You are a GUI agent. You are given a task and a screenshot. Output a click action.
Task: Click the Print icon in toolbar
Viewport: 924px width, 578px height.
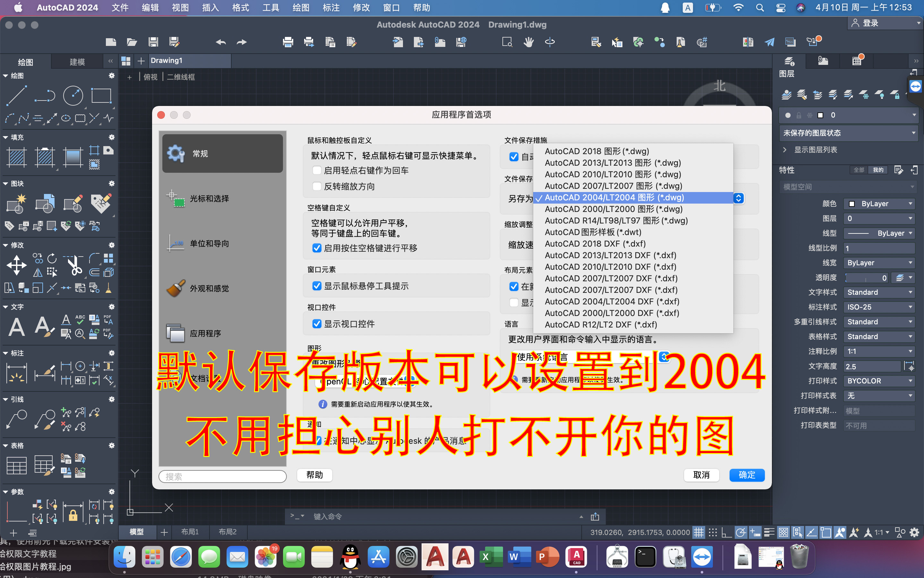tap(288, 42)
